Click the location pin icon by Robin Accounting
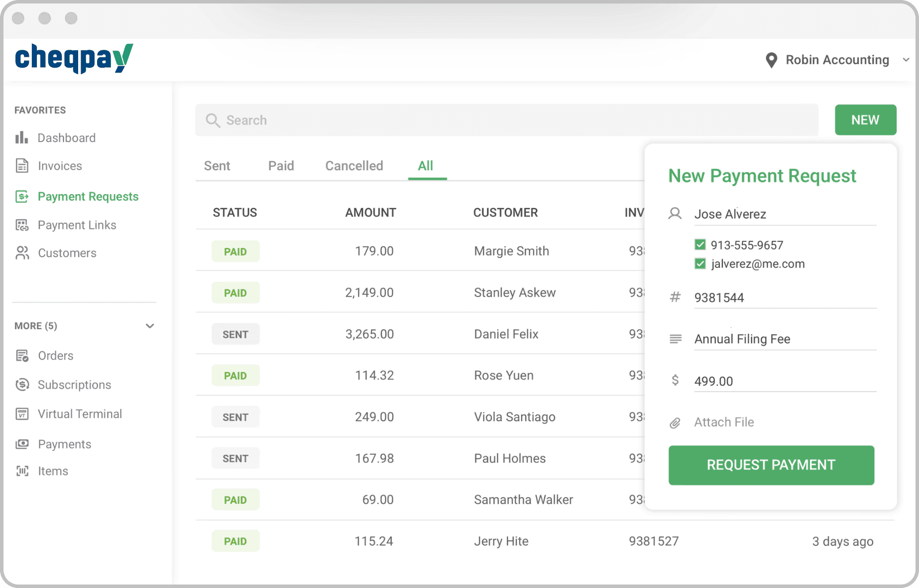The width and height of the screenshot is (919, 588). click(x=771, y=60)
